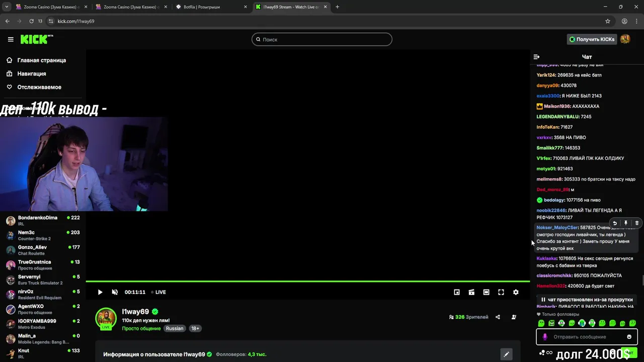The height and width of the screenshot is (362, 644).
Task: Click the user-add icon beside share
Action: [514, 317]
